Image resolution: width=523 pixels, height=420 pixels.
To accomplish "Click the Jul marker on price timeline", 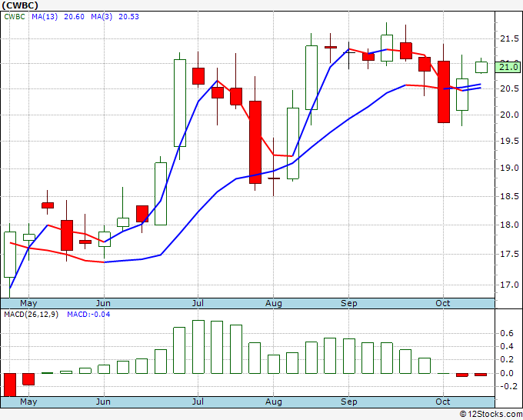I will pyautogui.click(x=198, y=303).
